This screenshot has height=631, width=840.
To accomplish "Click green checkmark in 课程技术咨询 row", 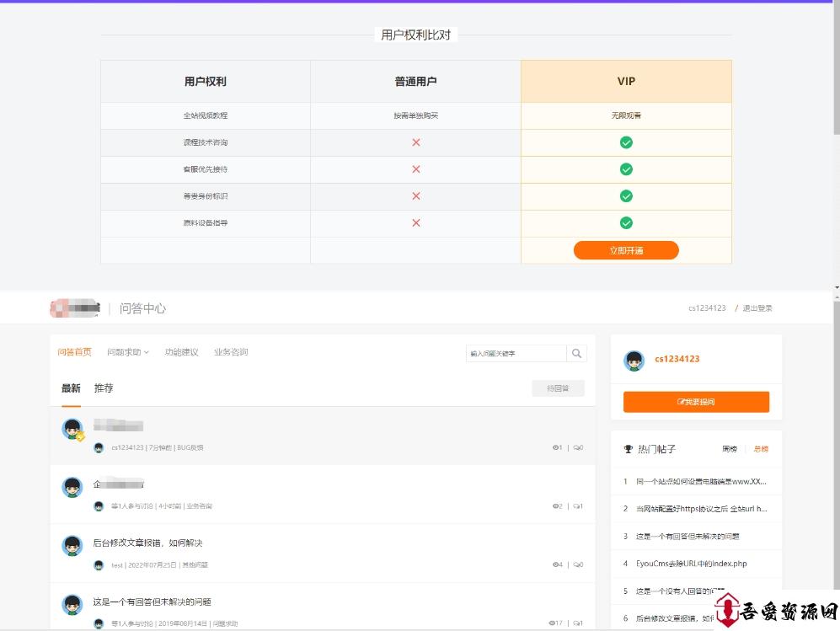I will coord(626,142).
